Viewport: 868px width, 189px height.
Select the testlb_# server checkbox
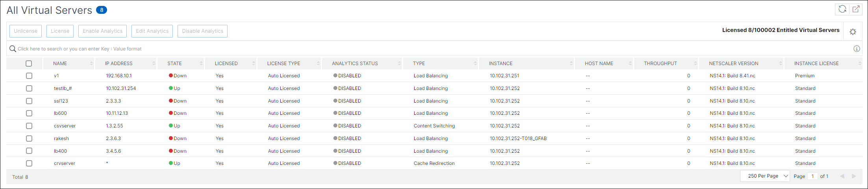[29, 88]
